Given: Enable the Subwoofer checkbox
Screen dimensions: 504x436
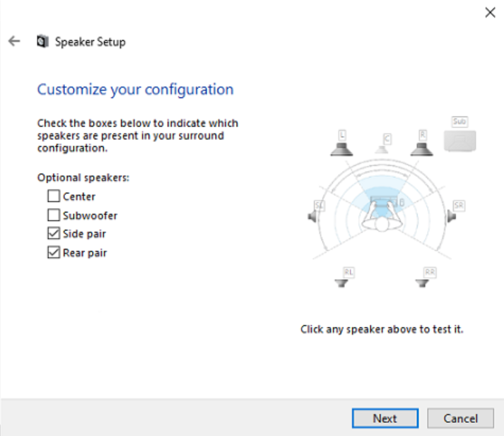Looking at the screenshot, I should click(54, 215).
